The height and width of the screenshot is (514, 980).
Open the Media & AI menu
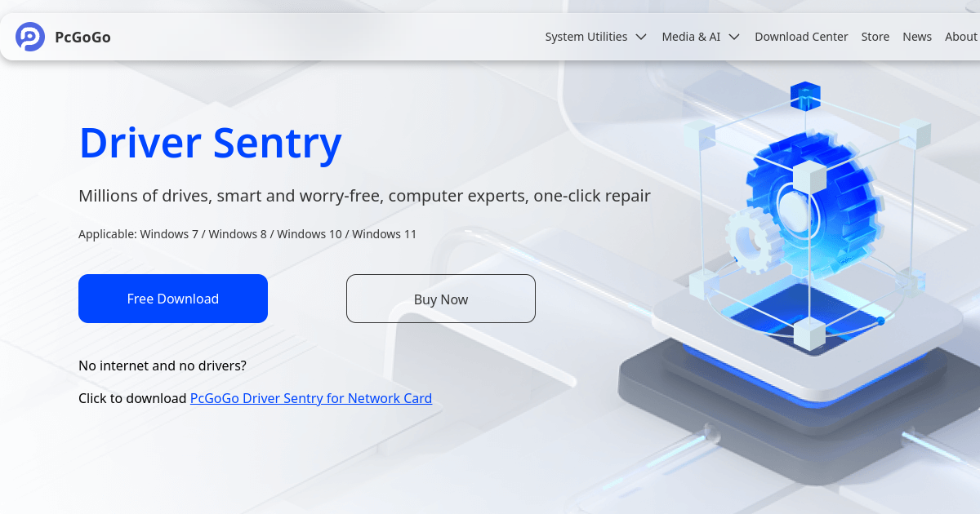coord(691,37)
